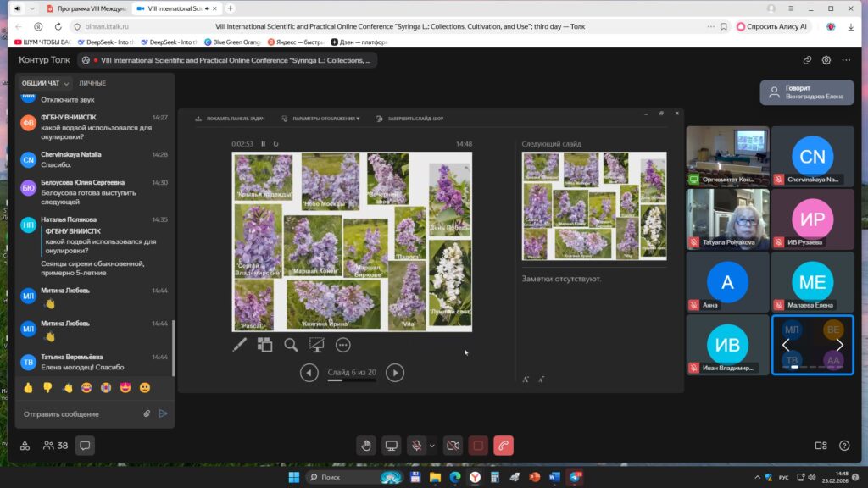Image resolution: width=868 pixels, height=488 pixels.
Task: Show next participants with right arrow tile
Action: coord(840,345)
